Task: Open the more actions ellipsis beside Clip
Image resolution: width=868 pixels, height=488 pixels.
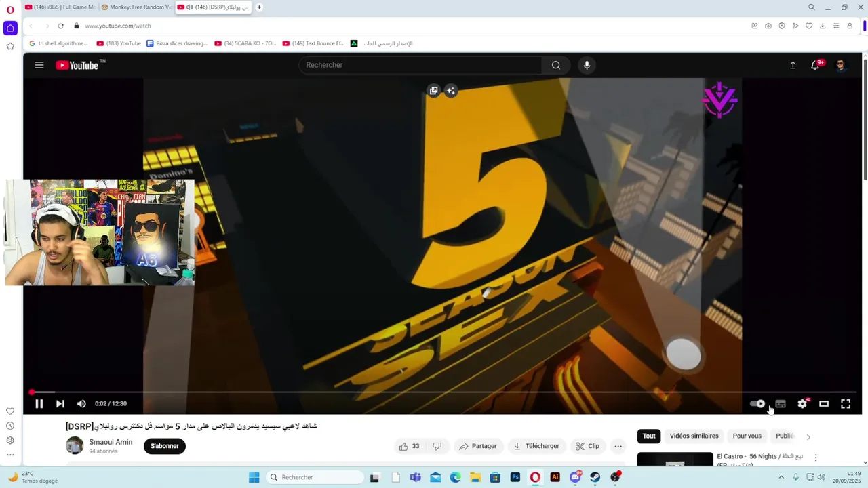Action: (618, 446)
